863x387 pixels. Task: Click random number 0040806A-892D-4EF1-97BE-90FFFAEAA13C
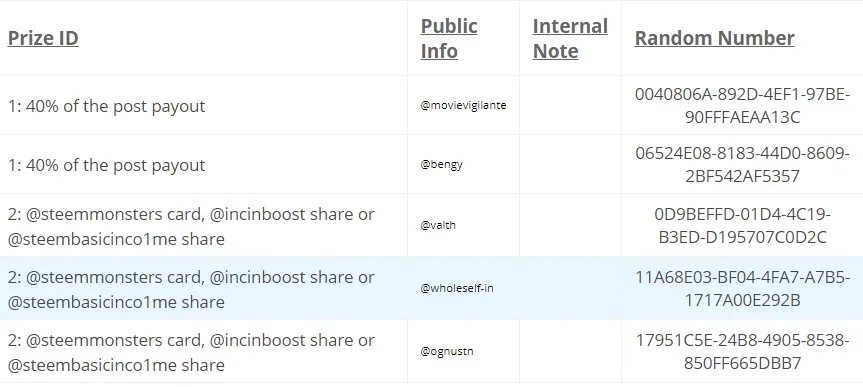coord(742,106)
